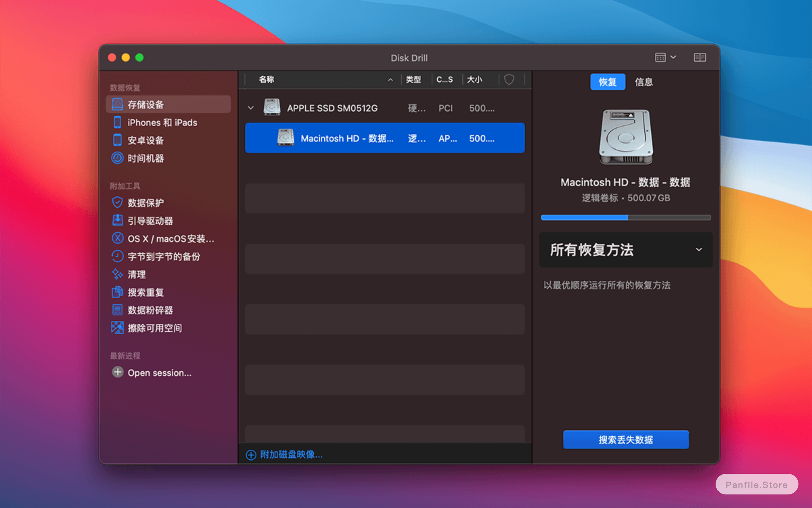
Task: Open the 数据保护 shield icon
Action: tap(117, 203)
